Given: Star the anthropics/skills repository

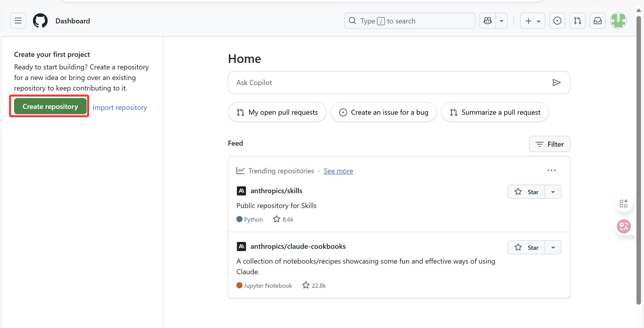Looking at the screenshot, I should 526,192.
